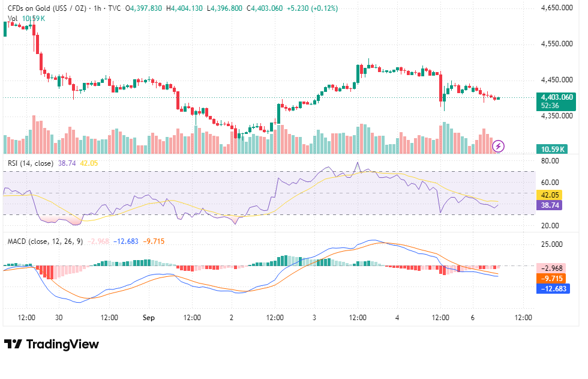The height and width of the screenshot is (379, 588).
Task: Click the 6 date marker on time axis
Action: click(x=473, y=318)
